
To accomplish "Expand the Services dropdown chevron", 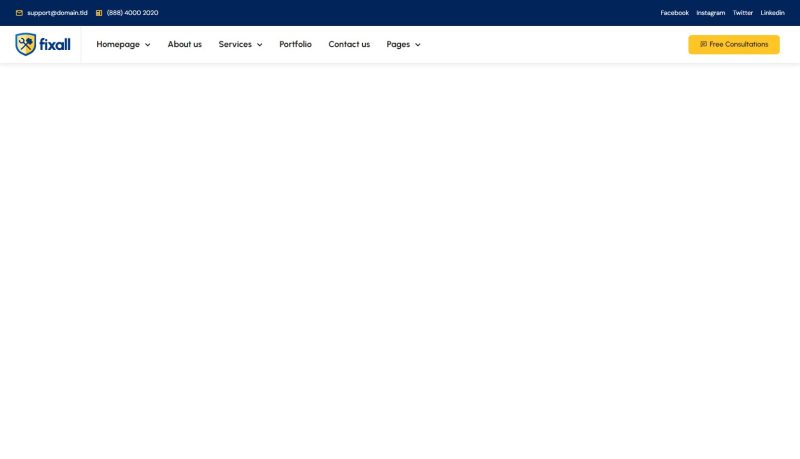I will coord(260,45).
